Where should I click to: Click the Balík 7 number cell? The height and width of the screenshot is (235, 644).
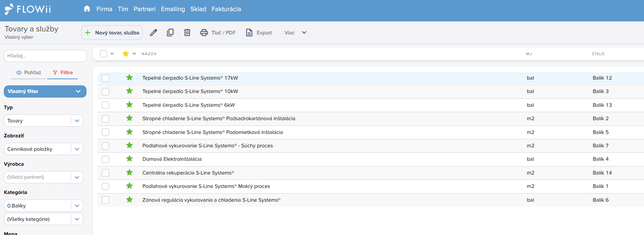[601, 146]
